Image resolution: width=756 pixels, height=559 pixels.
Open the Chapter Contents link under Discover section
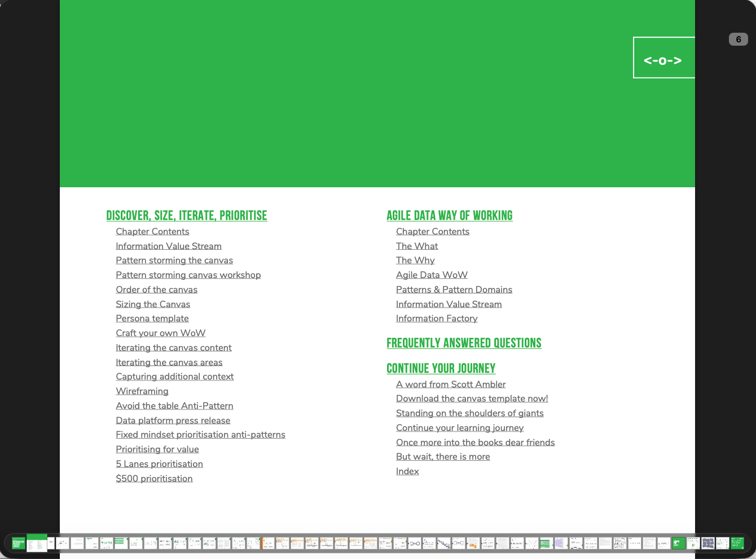click(x=152, y=231)
